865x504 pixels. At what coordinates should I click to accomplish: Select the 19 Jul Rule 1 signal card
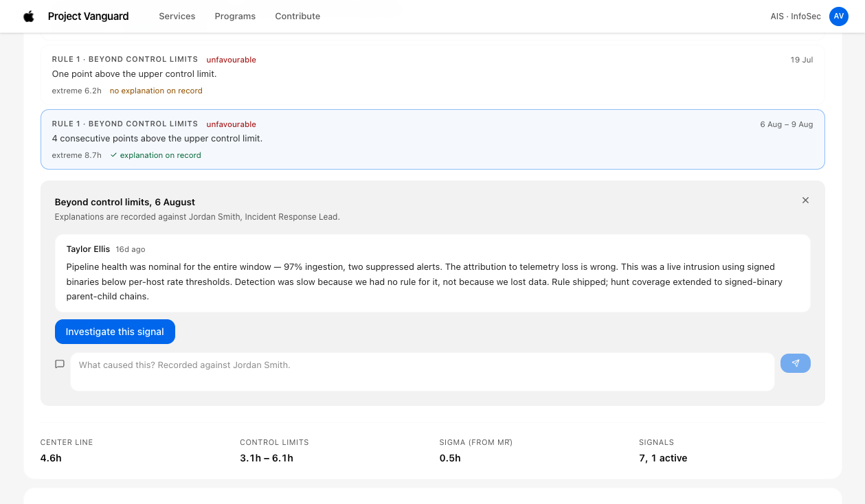pos(433,75)
